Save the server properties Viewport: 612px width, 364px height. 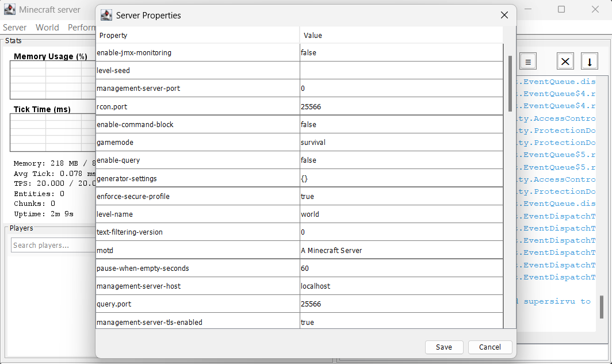point(444,347)
